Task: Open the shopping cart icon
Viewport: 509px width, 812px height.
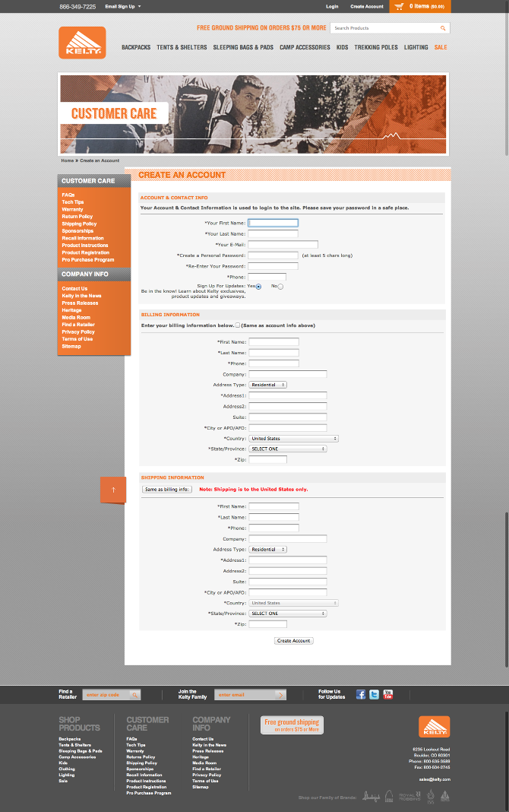Action: [x=399, y=6]
